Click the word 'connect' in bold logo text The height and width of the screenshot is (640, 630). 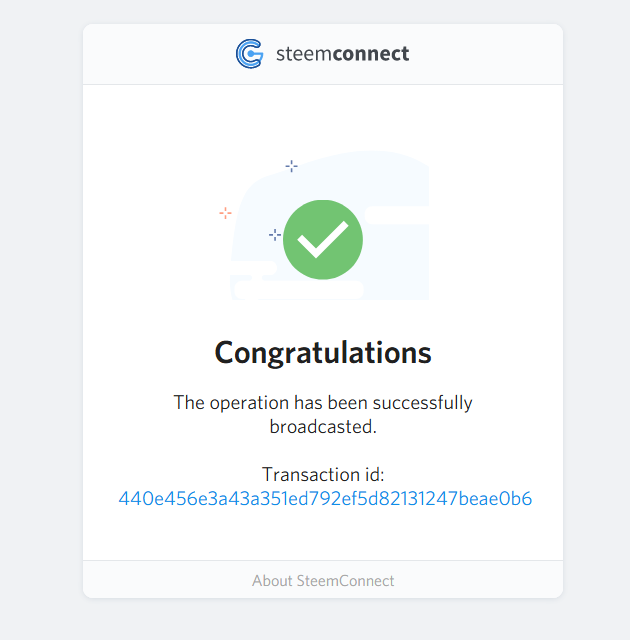[x=371, y=54]
